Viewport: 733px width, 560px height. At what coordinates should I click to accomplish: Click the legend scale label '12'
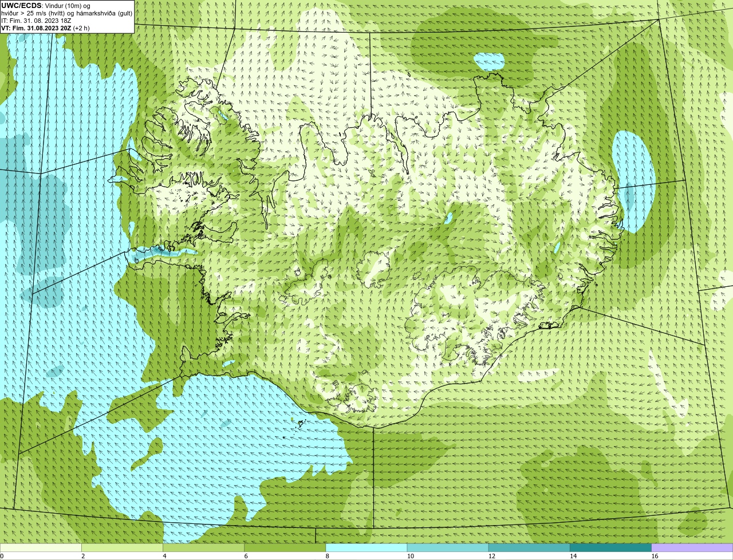click(x=491, y=556)
